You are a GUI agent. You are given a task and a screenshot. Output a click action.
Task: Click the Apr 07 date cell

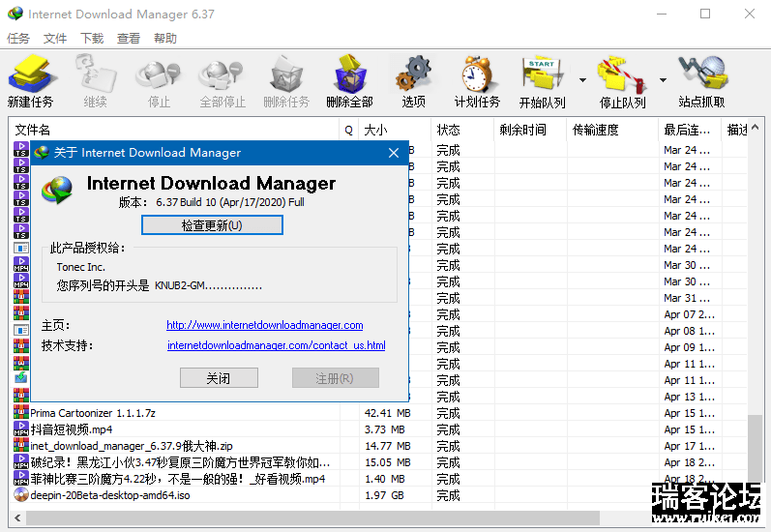690,314
